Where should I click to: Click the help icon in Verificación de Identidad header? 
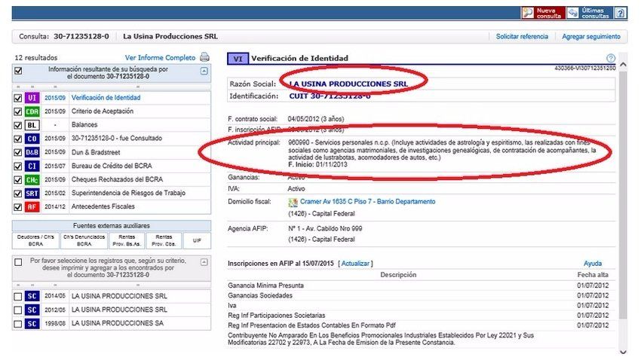610,58
